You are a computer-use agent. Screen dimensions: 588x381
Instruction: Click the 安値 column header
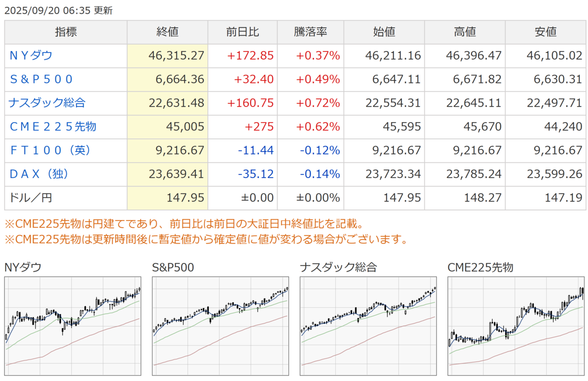[x=545, y=32]
